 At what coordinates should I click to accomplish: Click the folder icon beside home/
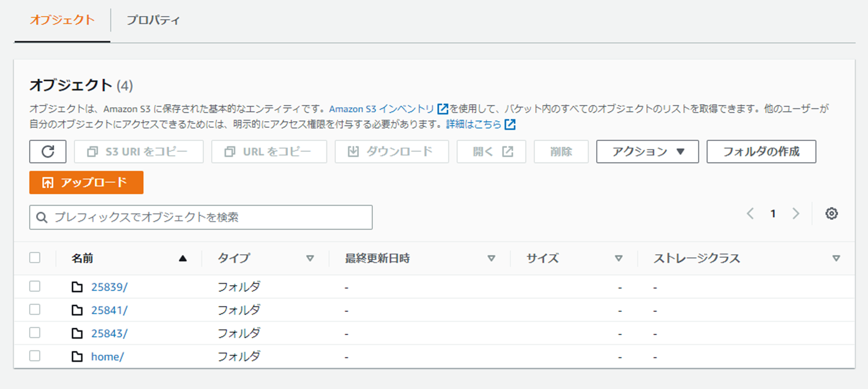coord(77,356)
